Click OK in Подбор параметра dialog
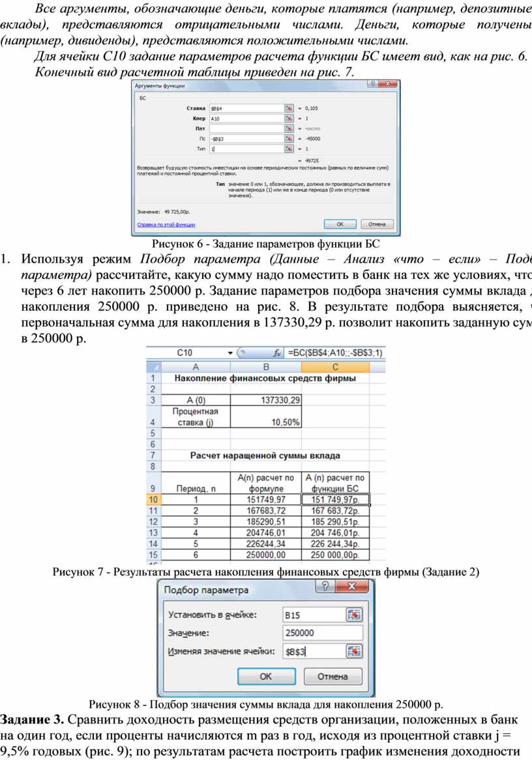532x760 pixels. 266,676
